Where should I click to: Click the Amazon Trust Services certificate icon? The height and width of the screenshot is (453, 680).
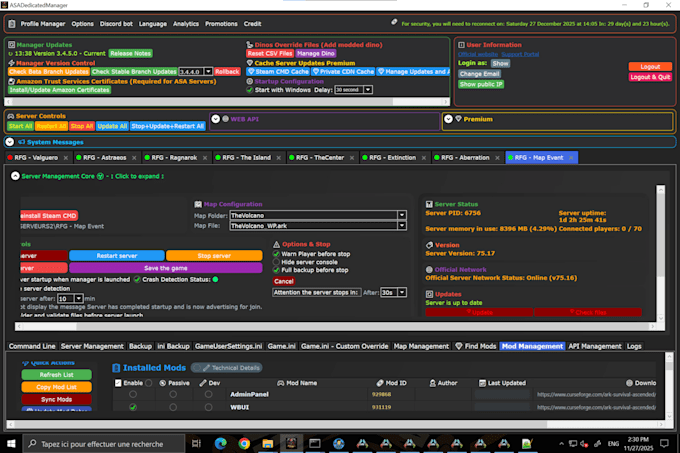point(12,81)
